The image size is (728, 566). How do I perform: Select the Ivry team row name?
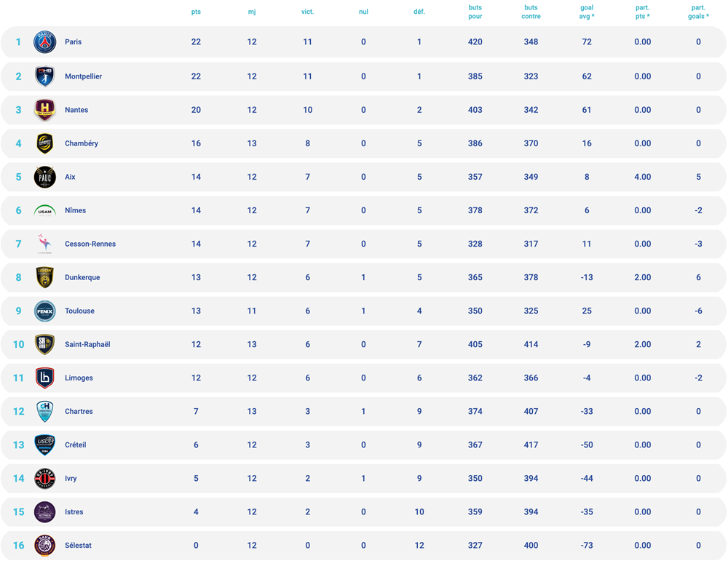coord(71,478)
